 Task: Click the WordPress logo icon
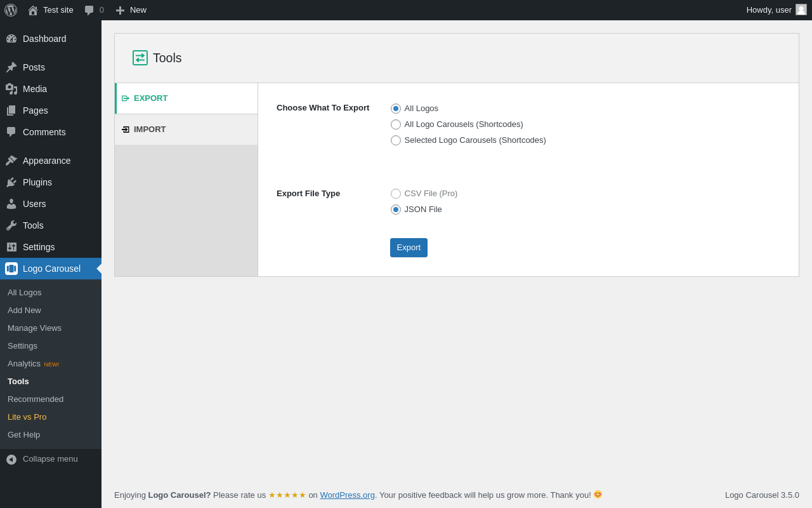(11, 10)
